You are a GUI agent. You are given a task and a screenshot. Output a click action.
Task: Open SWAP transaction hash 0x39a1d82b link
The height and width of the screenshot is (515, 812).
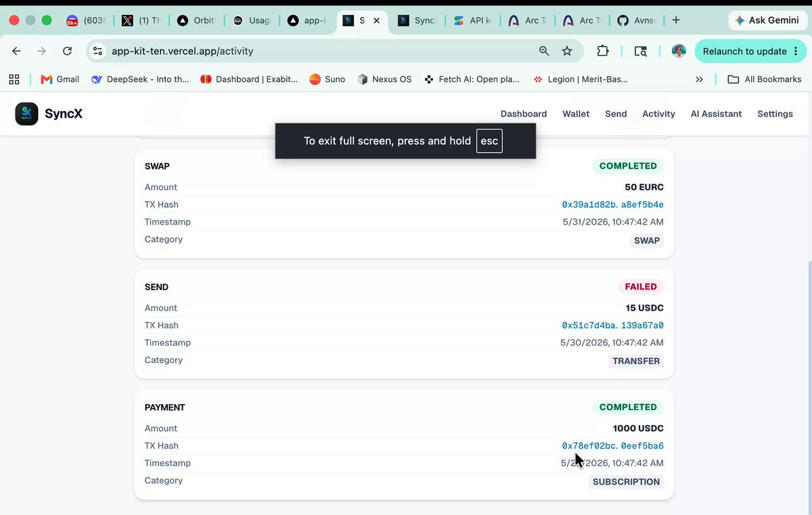612,204
